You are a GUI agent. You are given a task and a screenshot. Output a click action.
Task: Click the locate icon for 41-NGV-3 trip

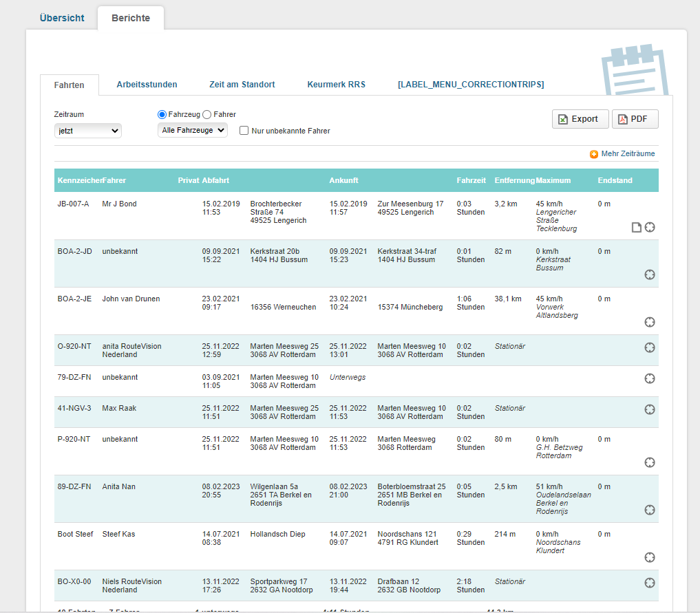(650, 409)
